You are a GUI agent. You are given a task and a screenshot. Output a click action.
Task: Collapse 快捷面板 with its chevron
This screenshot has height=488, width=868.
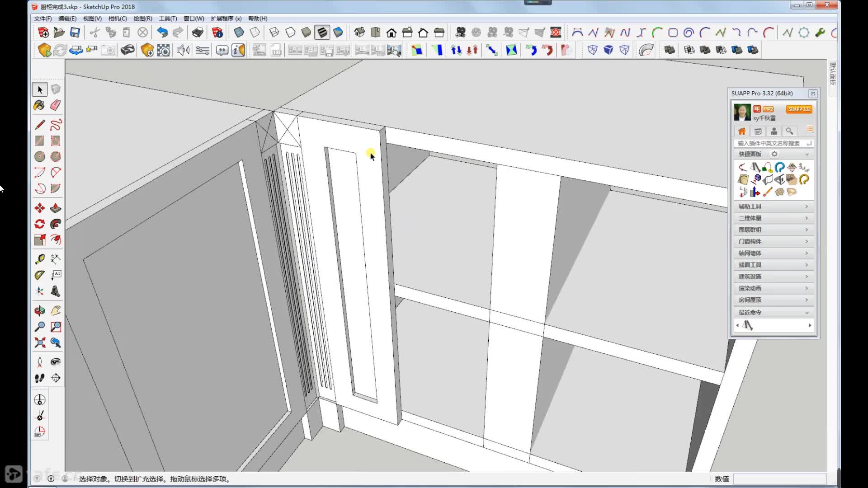pyautogui.click(x=807, y=154)
